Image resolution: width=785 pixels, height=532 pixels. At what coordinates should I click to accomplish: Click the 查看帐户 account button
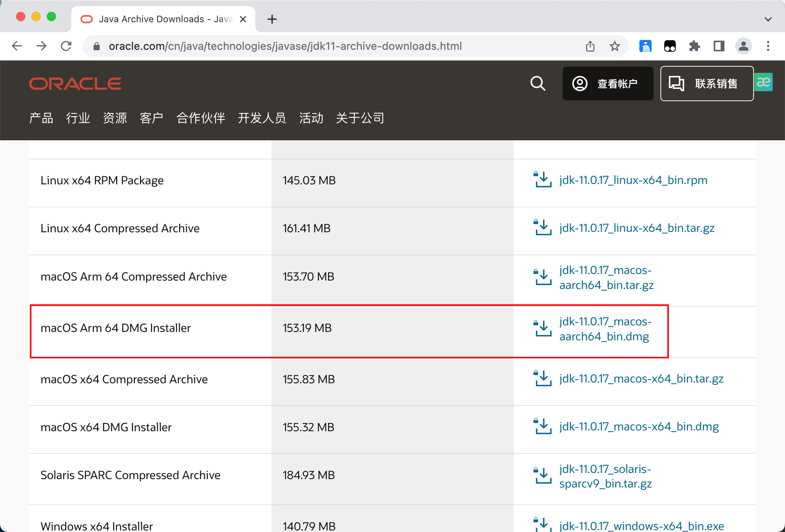(608, 84)
